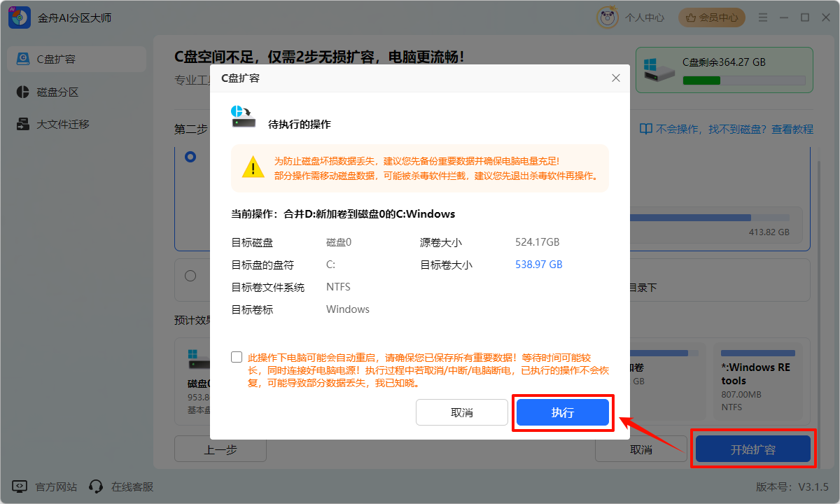The image size is (840, 504).
Task: Click the 开始扩容 button
Action: (x=753, y=449)
